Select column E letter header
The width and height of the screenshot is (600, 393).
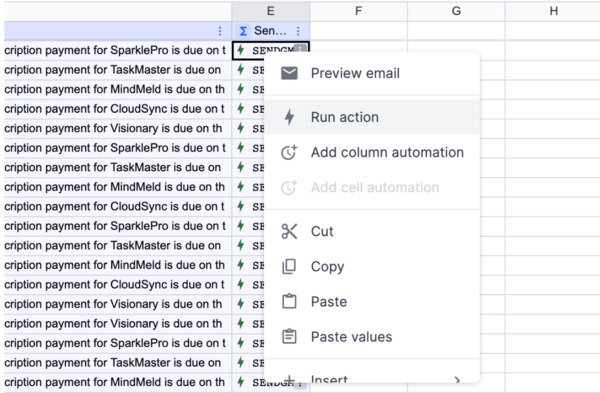[271, 11]
